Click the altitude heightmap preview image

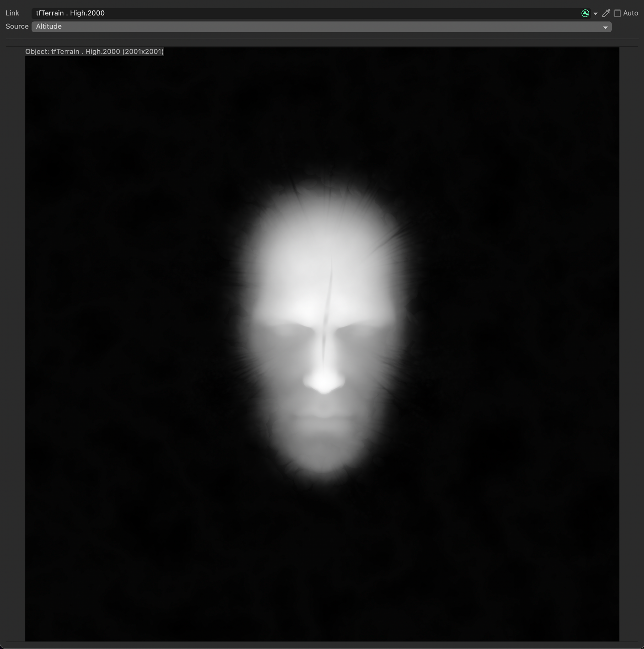tap(322, 344)
